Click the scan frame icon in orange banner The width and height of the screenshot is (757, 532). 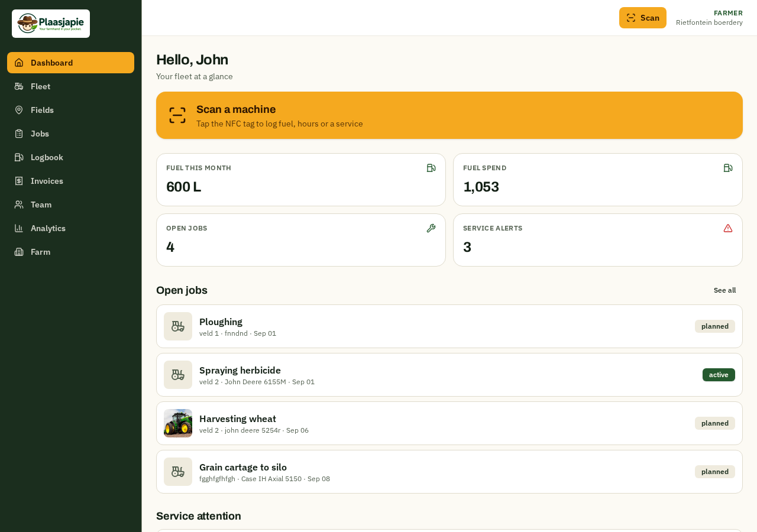(x=177, y=115)
